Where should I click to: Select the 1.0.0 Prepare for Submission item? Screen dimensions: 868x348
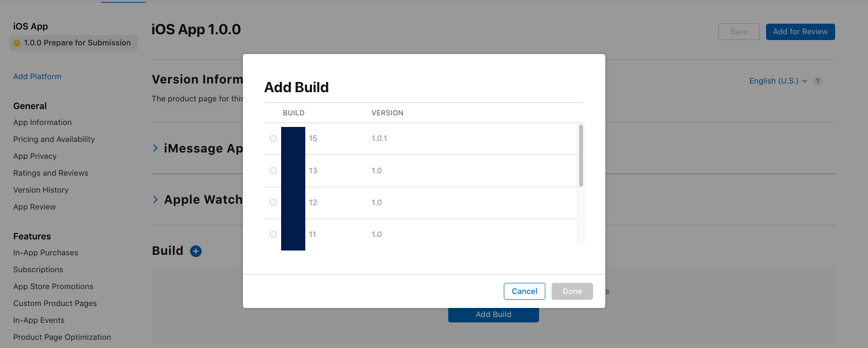pos(74,43)
